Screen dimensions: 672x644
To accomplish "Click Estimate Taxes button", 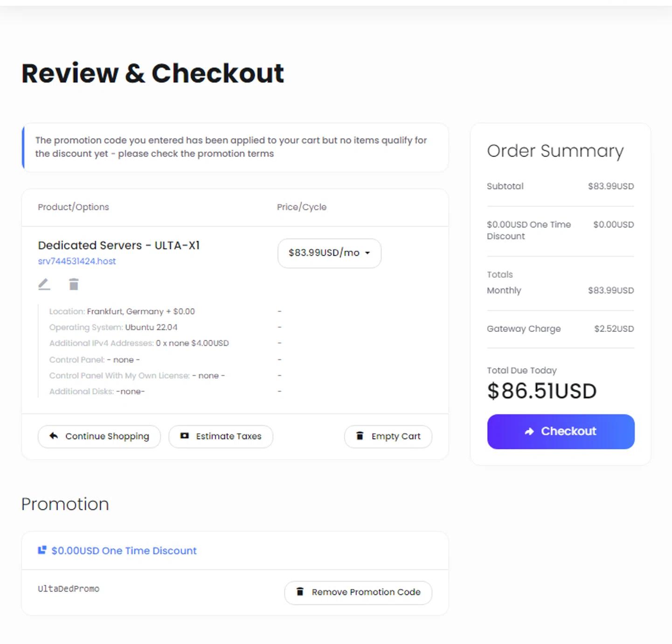I will click(221, 436).
